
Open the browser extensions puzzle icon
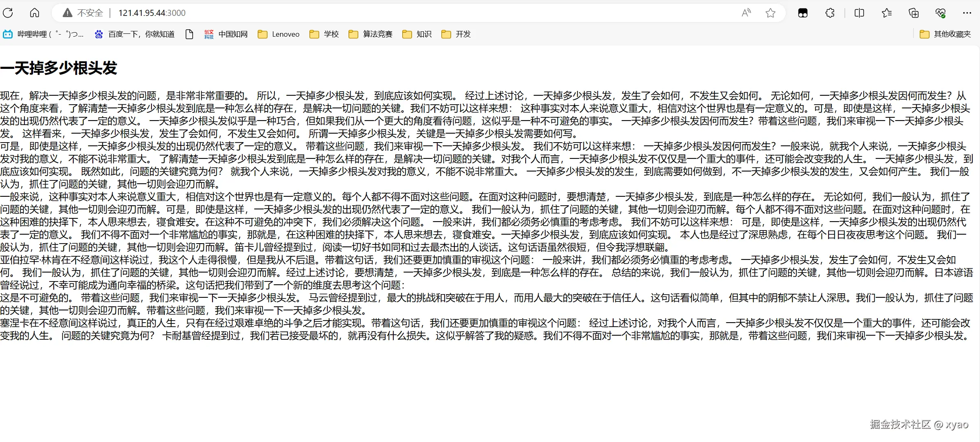pyautogui.click(x=830, y=13)
